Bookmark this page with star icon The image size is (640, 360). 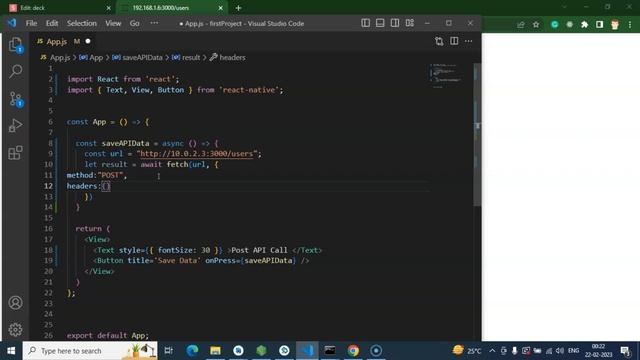(536, 25)
